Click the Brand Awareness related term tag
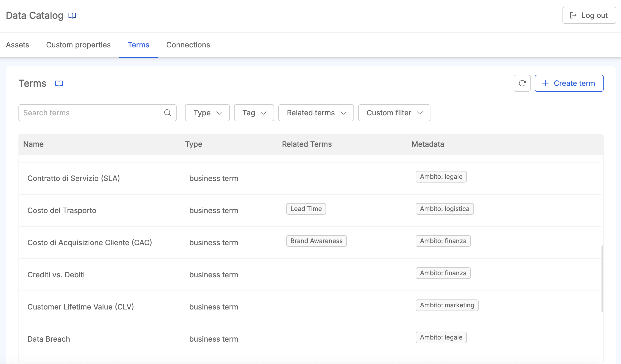The width and height of the screenshot is (621, 364). [x=316, y=241]
